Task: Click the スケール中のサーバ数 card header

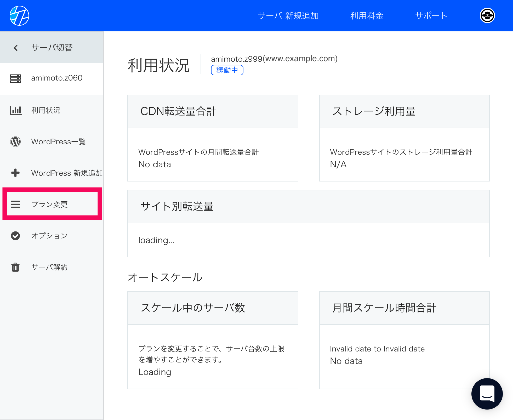Action: pyautogui.click(x=213, y=308)
